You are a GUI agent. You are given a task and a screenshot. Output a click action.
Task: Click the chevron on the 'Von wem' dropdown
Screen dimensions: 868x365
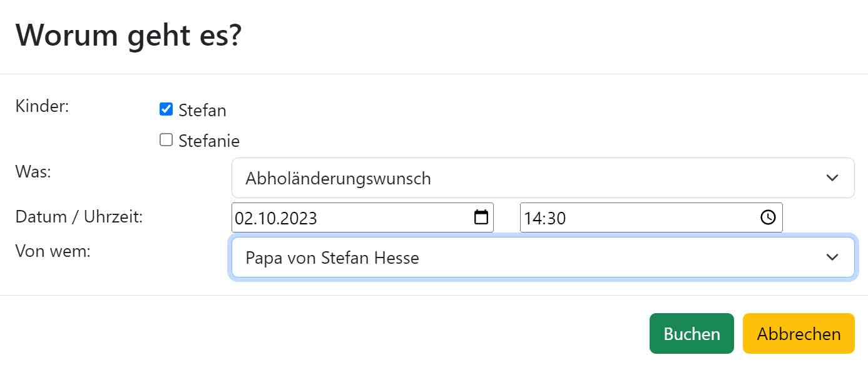point(832,257)
